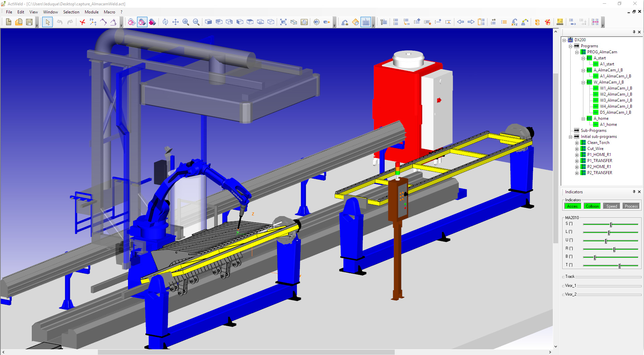Click the save file icon
The width and height of the screenshot is (644, 355).
click(29, 22)
